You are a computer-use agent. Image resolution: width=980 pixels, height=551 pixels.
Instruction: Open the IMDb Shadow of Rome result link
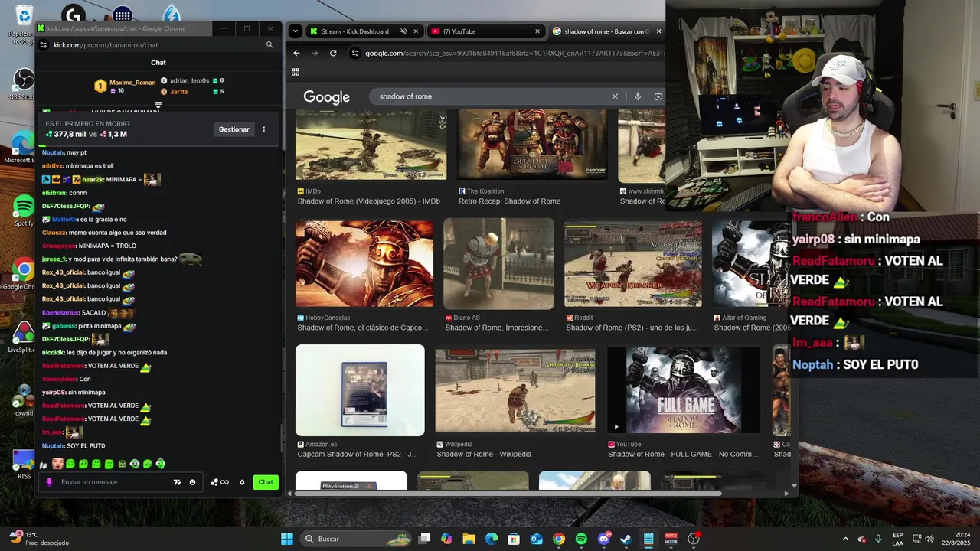pyautogui.click(x=368, y=201)
